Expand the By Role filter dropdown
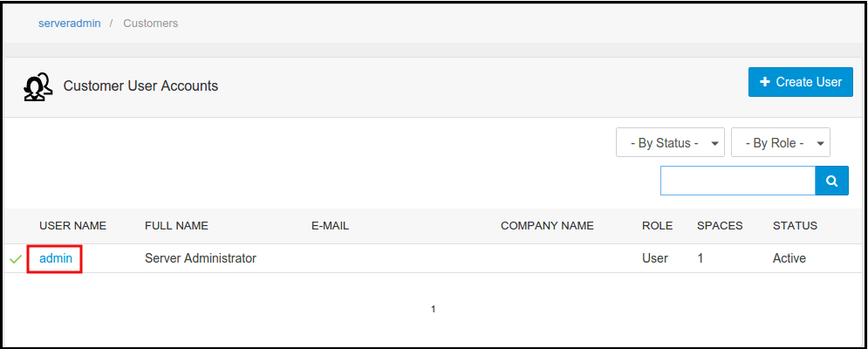 [x=780, y=143]
